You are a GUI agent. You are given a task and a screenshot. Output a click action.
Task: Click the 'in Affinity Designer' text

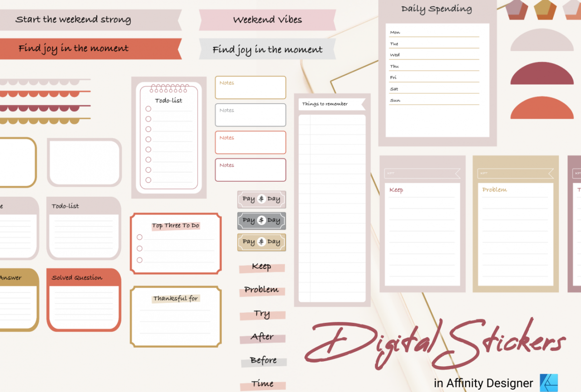pos(483,384)
